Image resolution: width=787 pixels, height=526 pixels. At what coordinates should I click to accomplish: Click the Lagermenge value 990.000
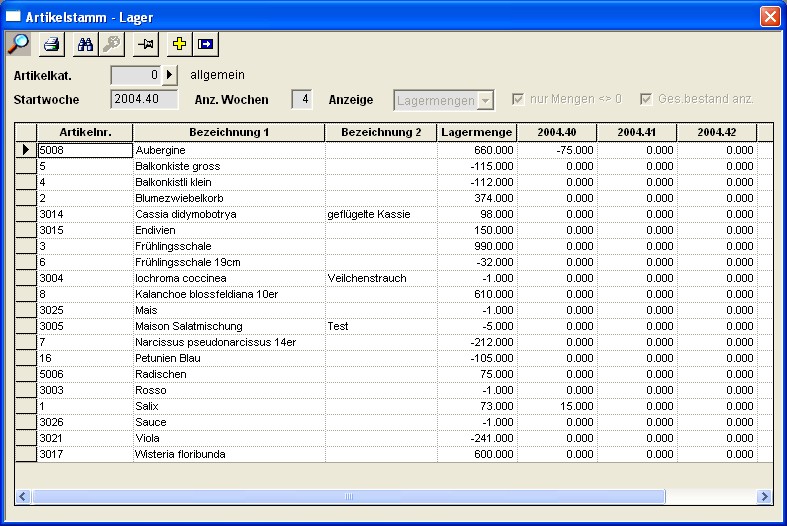click(477, 246)
